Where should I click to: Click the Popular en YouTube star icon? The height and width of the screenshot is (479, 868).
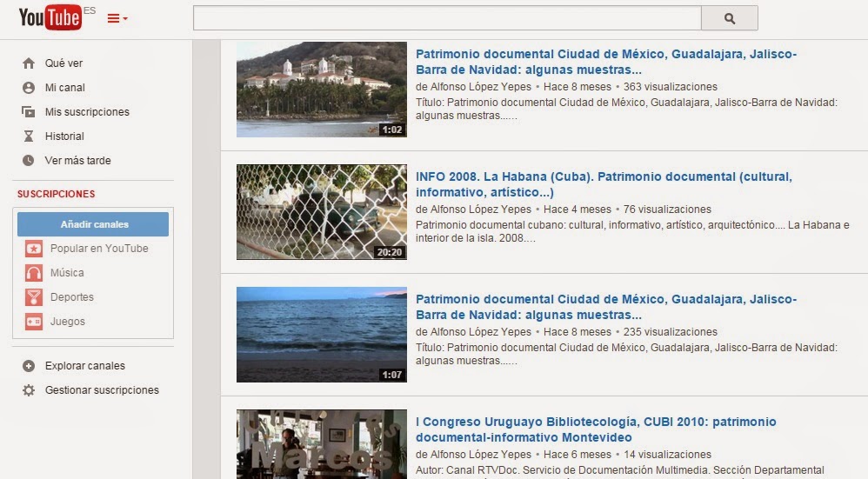[x=34, y=249]
